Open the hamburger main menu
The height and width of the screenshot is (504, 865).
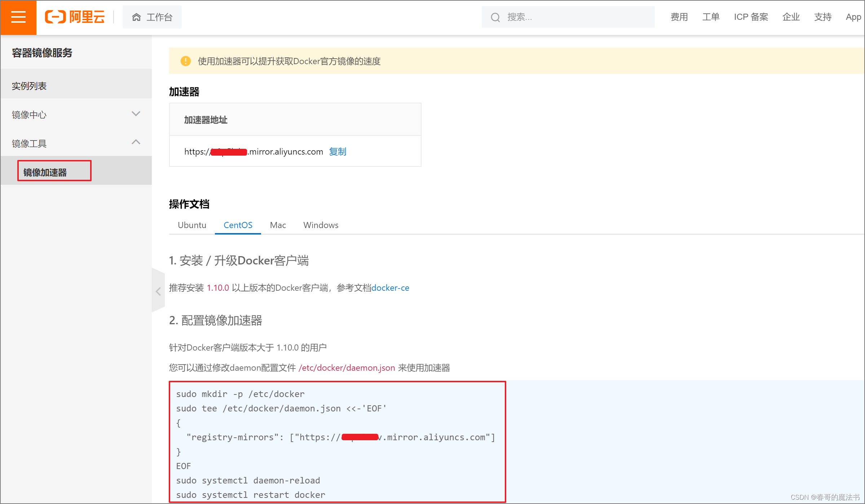(18, 17)
